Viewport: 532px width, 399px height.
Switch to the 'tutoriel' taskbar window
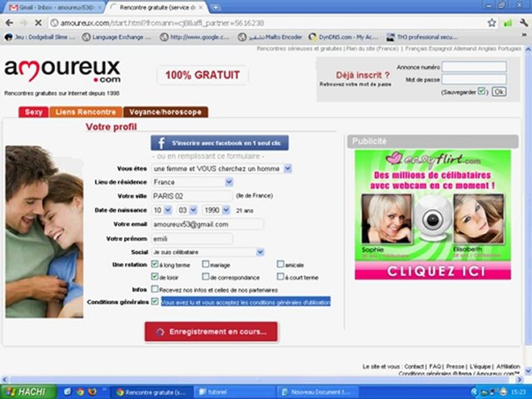(x=236, y=392)
